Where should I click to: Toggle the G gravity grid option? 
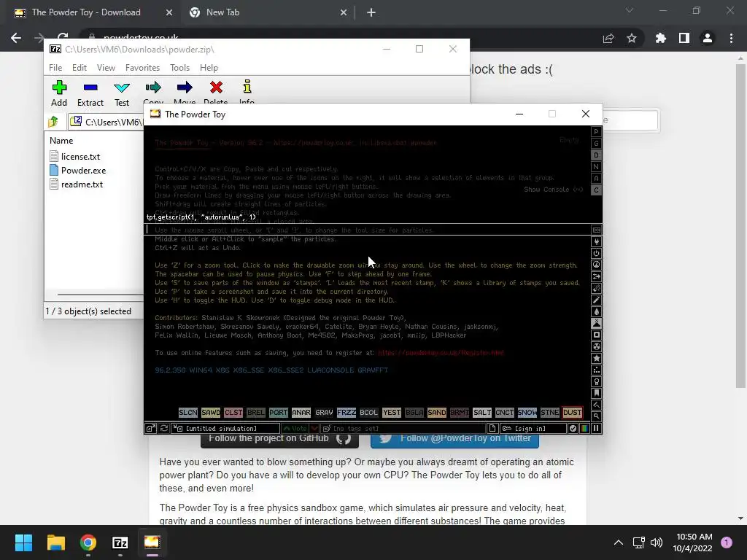coord(596,144)
